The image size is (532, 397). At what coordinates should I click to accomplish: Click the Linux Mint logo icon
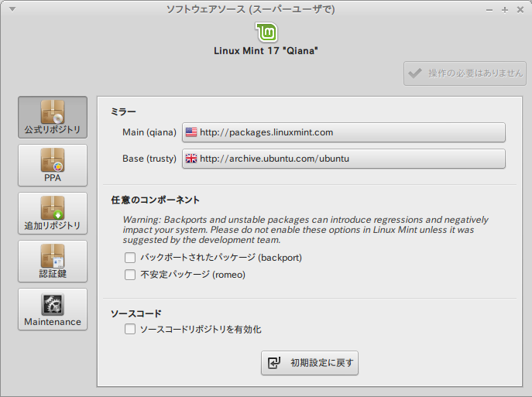266,33
